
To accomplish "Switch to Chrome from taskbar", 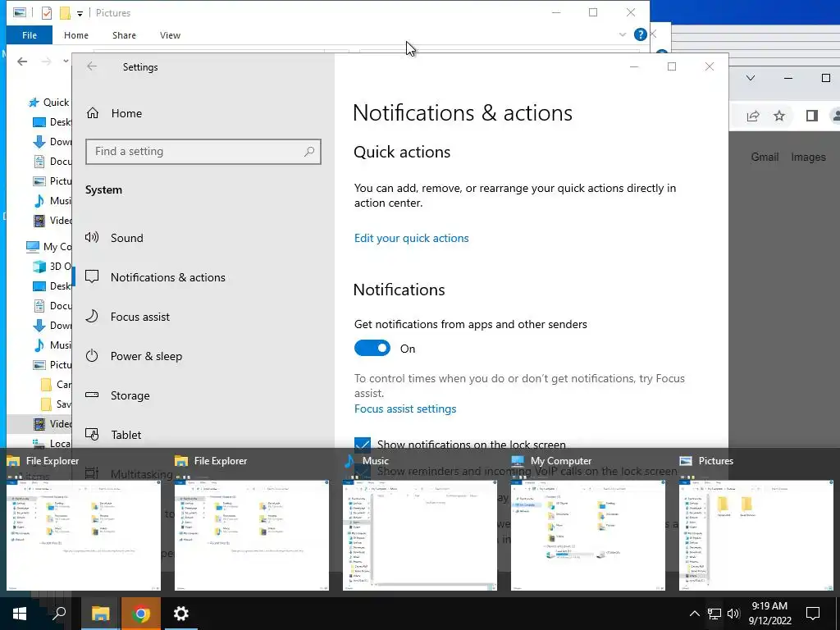I will [x=141, y=614].
